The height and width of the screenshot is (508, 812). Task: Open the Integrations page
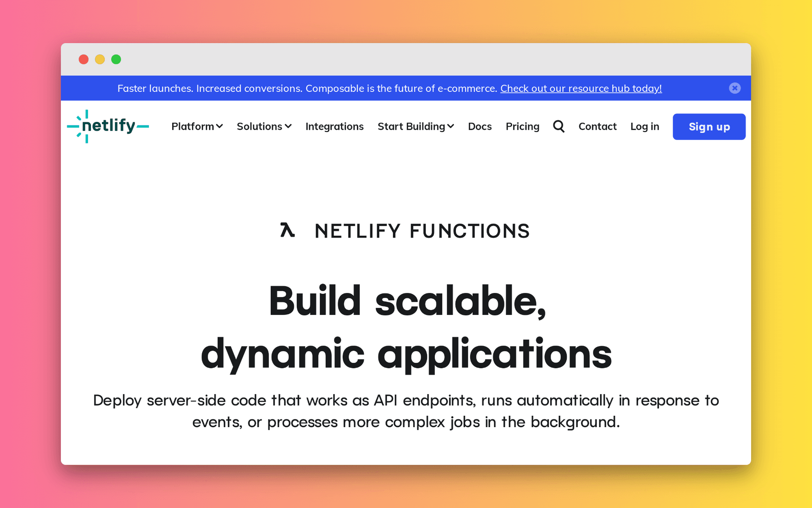[x=335, y=126]
